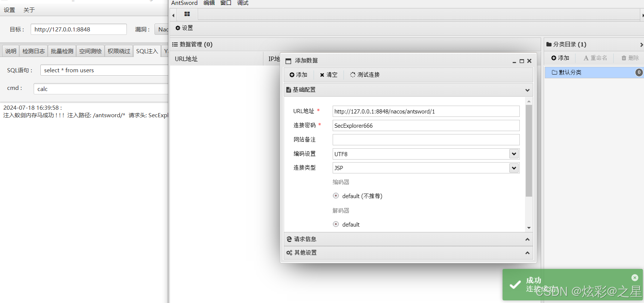Click the success checkmark icon in the notification
This screenshot has width=644, height=303.
click(x=515, y=285)
